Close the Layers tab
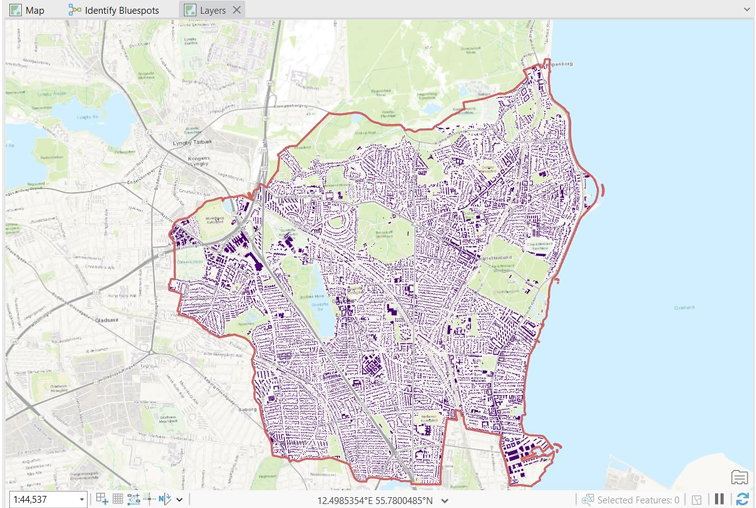This screenshot has width=756, height=508. pyautogui.click(x=237, y=10)
